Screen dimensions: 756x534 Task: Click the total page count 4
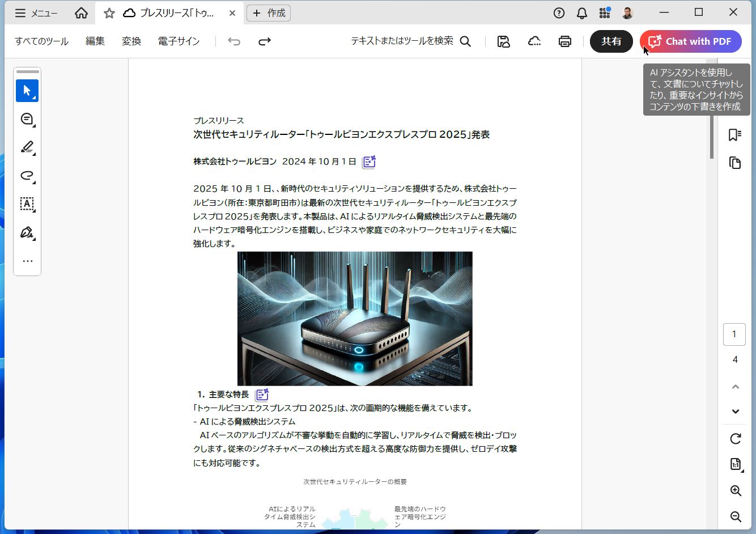735,359
